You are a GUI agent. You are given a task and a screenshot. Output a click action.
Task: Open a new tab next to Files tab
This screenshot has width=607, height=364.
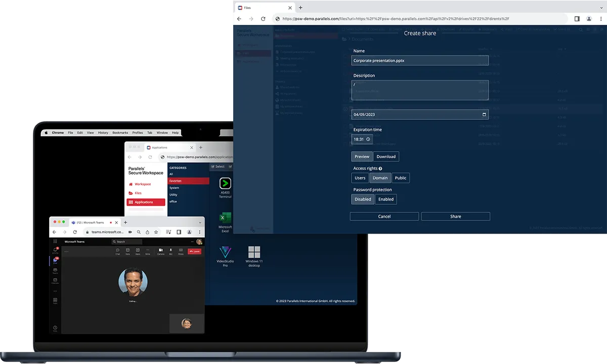click(300, 8)
